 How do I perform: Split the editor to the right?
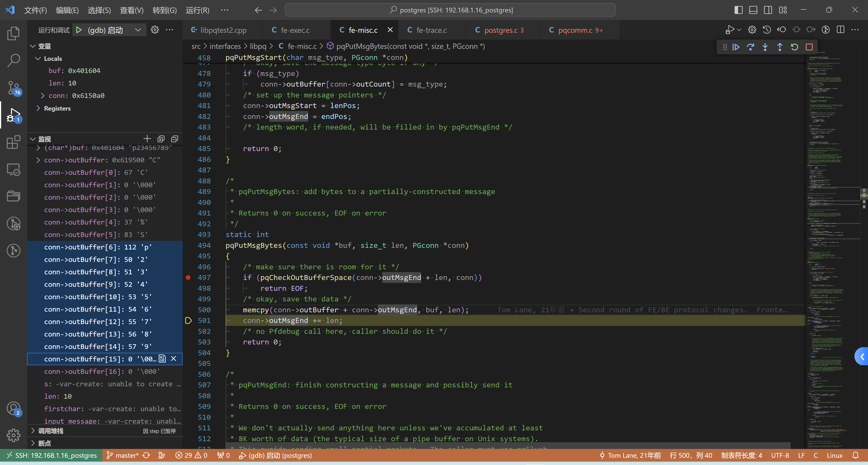[840, 30]
